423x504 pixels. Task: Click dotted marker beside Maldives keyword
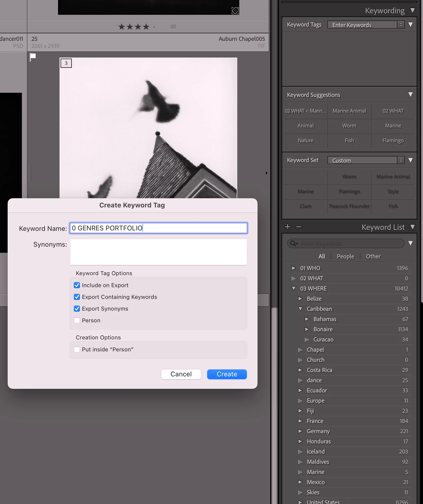(300, 462)
